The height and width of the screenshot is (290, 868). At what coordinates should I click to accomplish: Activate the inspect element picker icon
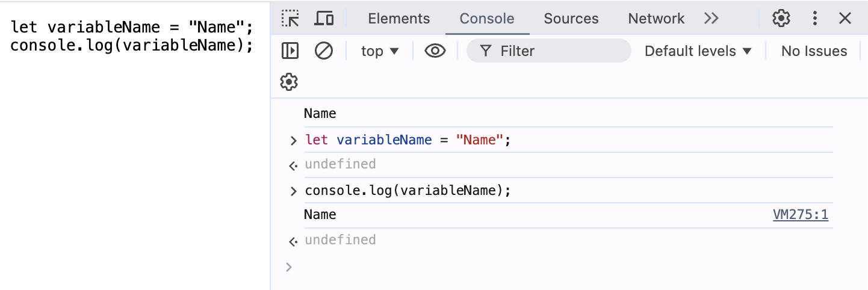290,19
